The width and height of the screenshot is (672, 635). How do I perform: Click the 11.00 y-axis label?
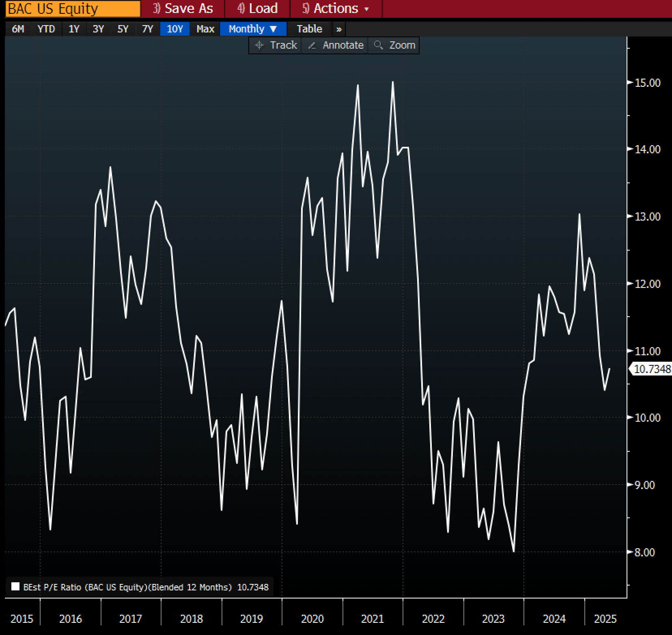647,351
